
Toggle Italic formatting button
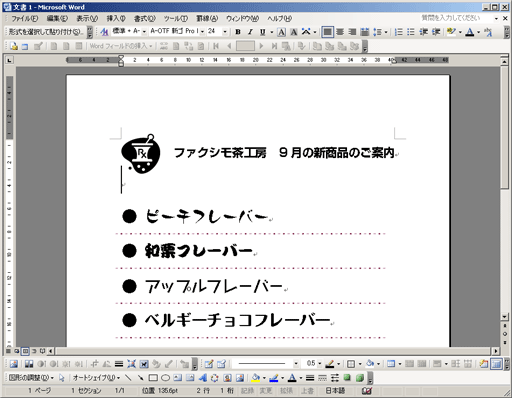click(250, 32)
